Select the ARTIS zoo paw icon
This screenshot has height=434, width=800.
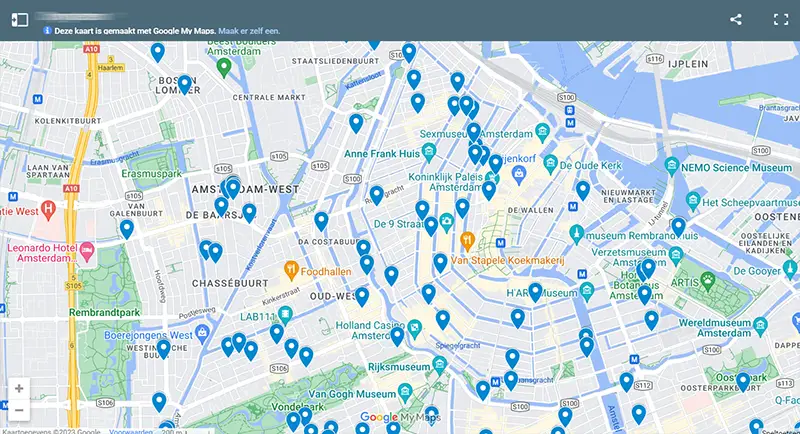pyautogui.click(x=708, y=280)
